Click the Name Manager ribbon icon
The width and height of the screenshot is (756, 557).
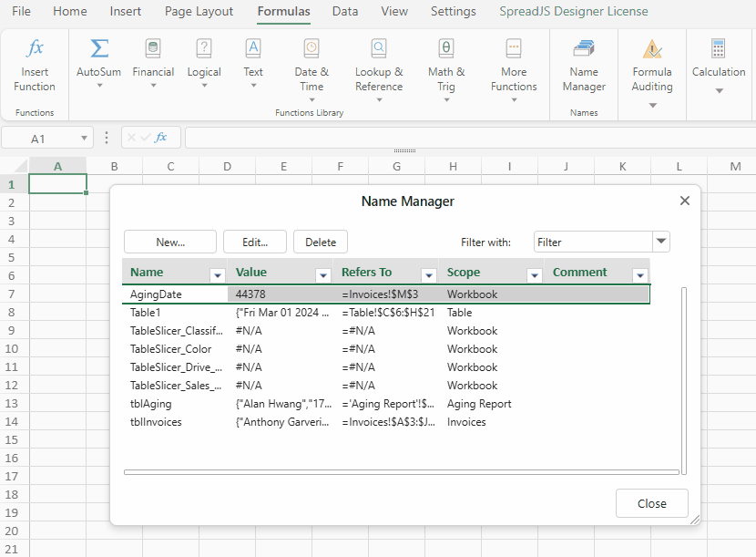[584, 48]
